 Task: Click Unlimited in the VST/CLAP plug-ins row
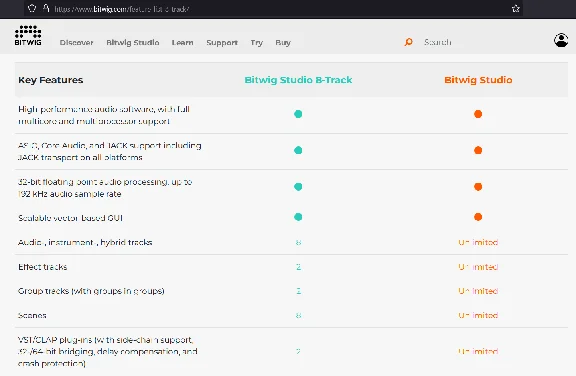(x=478, y=351)
